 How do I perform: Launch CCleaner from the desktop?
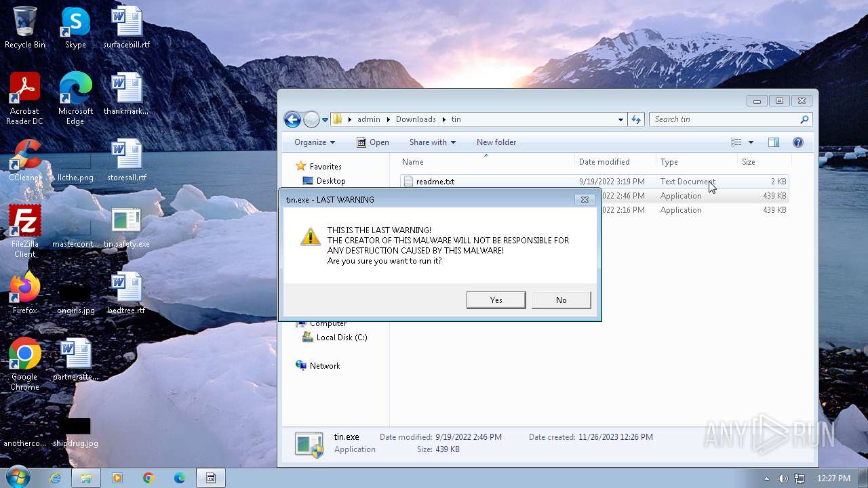(25, 161)
